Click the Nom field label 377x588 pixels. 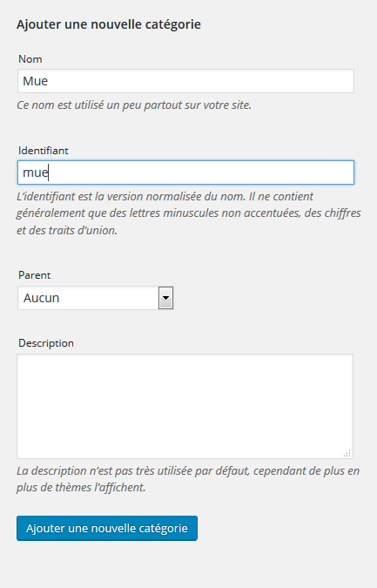tap(30, 59)
